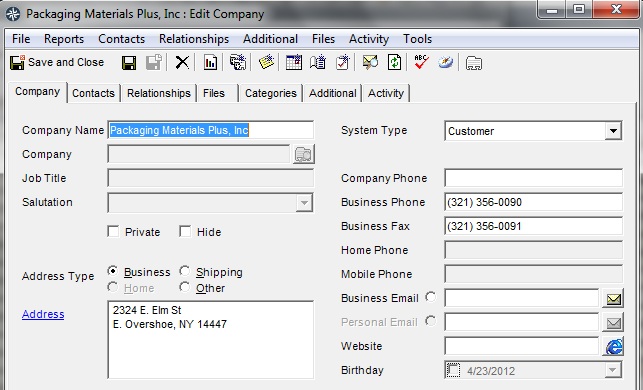Open the Contacts menu in the menu bar
Viewport: 643px width, 390px height.
pyautogui.click(x=121, y=39)
